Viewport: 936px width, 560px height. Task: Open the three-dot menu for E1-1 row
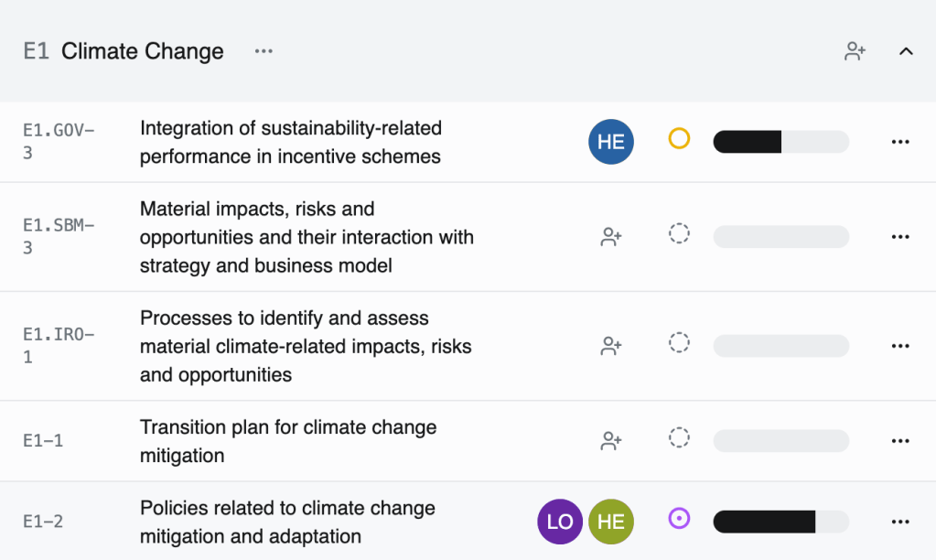coord(900,441)
